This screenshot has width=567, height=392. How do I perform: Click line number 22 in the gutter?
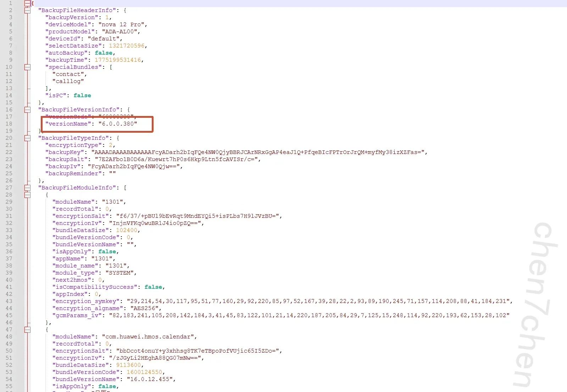9,152
